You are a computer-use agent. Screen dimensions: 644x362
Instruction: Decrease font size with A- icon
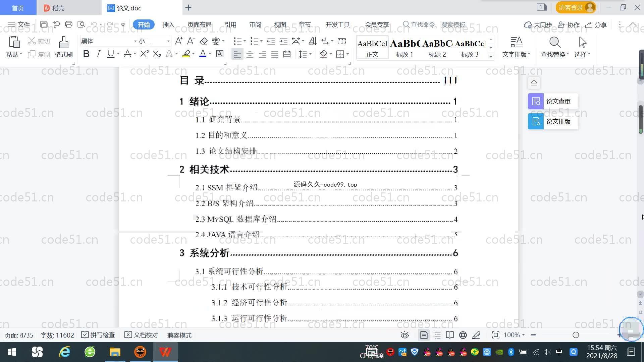191,41
